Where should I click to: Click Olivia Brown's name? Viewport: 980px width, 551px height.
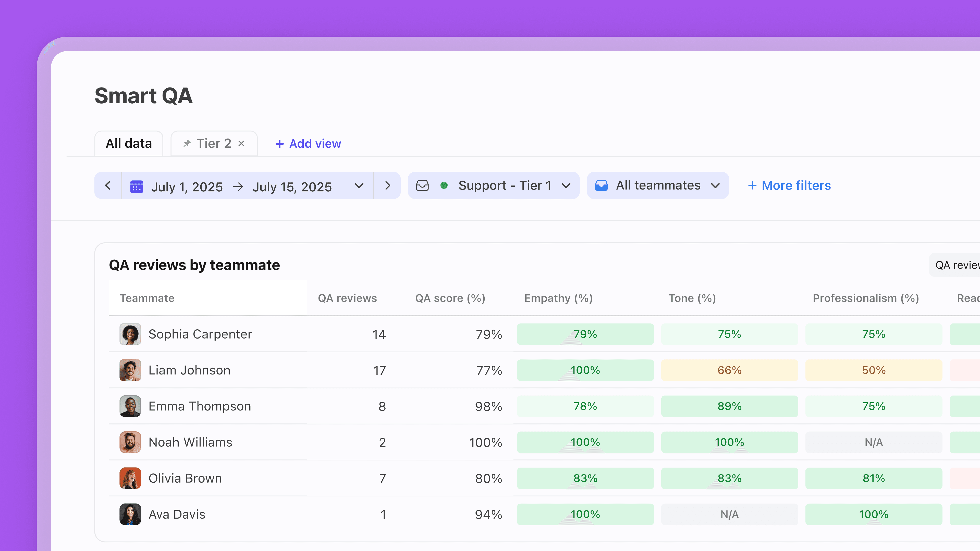coord(185,478)
